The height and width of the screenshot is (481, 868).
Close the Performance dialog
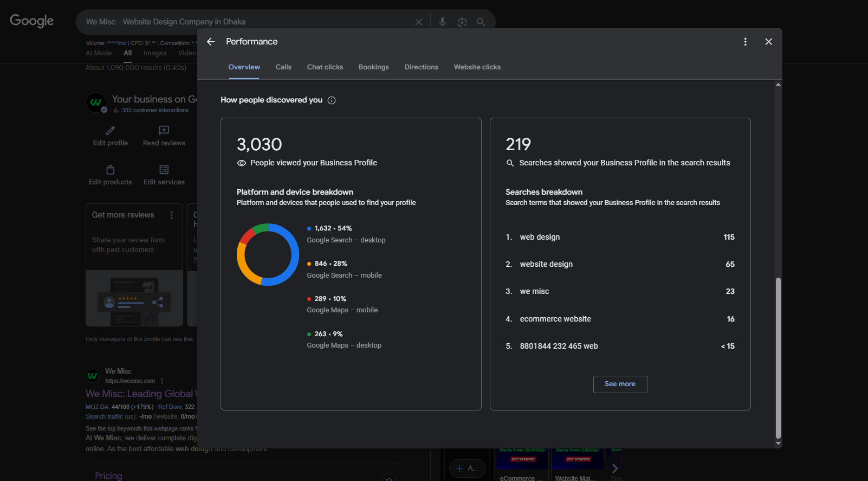point(768,42)
